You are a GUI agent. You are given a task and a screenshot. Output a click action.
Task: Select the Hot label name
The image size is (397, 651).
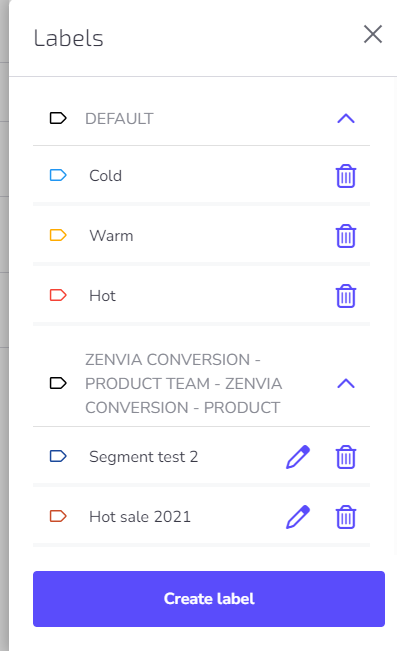[102, 296]
